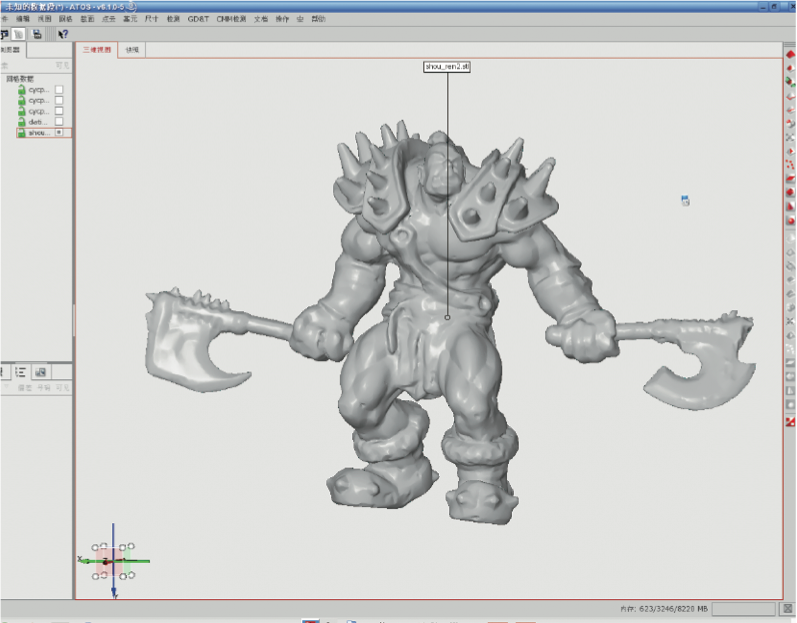Click the green lock of first cycp row
The image size is (797, 623).
point(21,89)
